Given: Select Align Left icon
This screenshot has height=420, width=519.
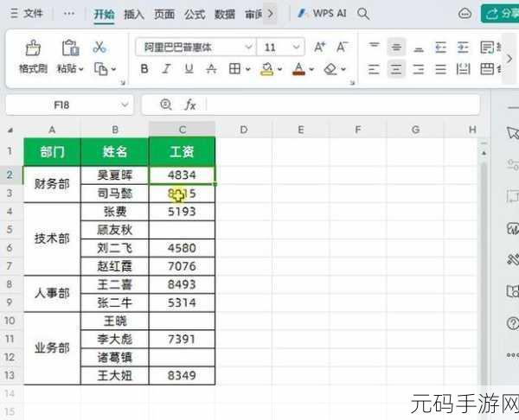Looking at the screenshot, I should 374,69.
